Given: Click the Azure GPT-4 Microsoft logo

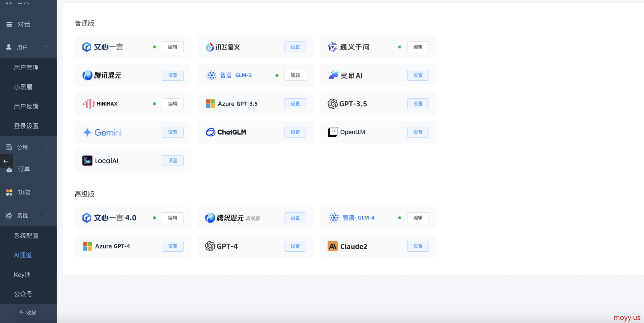Looking at the screenshot, I should [87, 246].
